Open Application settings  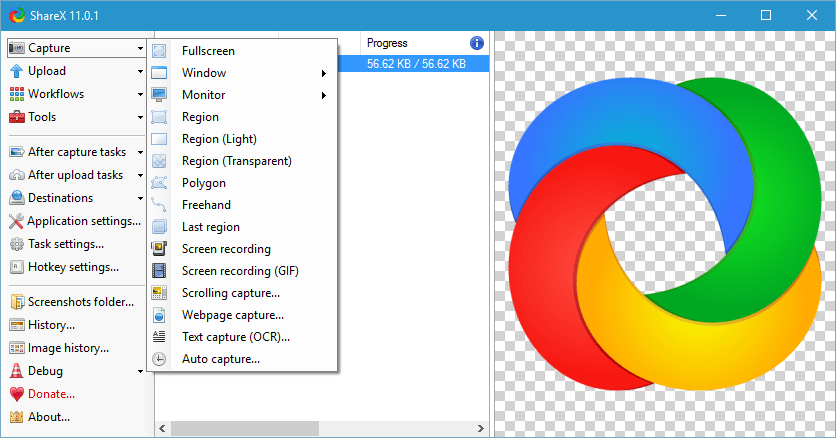click(x=76, y=221)
